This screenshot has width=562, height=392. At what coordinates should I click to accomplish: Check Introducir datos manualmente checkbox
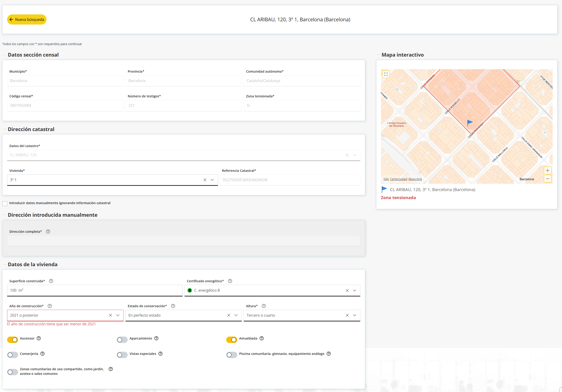coord(5,204)
